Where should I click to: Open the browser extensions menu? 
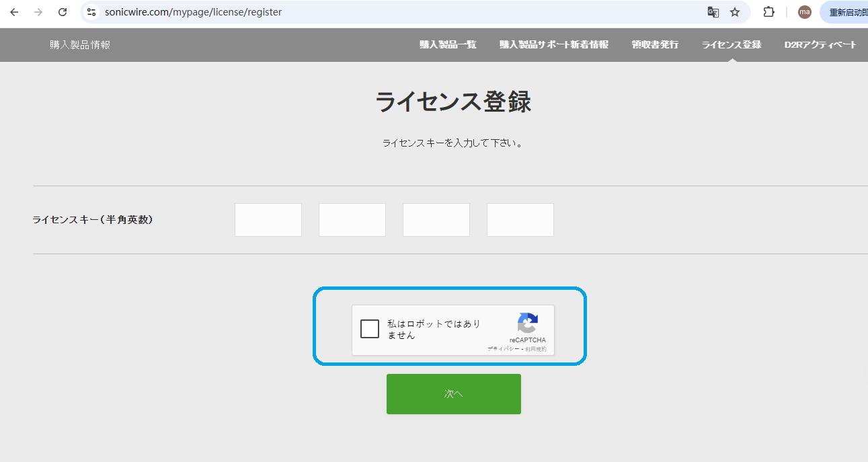(768, 12)
